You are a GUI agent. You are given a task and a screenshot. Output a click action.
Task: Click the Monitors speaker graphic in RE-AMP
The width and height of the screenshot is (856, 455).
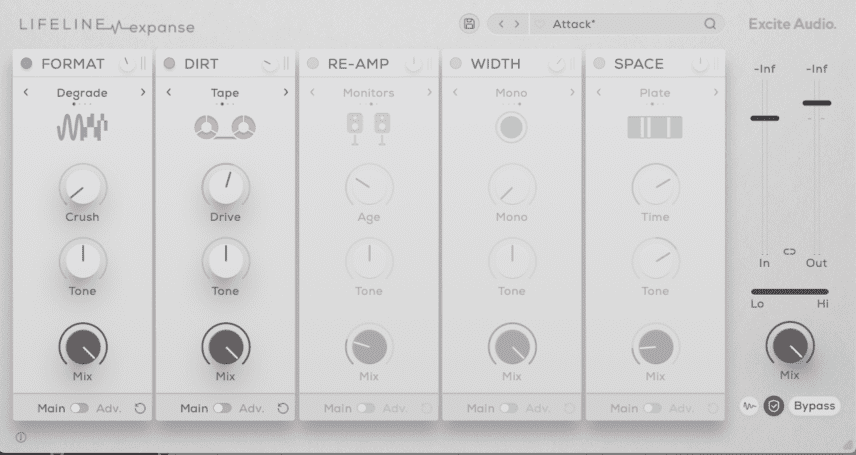coord(368,128)
